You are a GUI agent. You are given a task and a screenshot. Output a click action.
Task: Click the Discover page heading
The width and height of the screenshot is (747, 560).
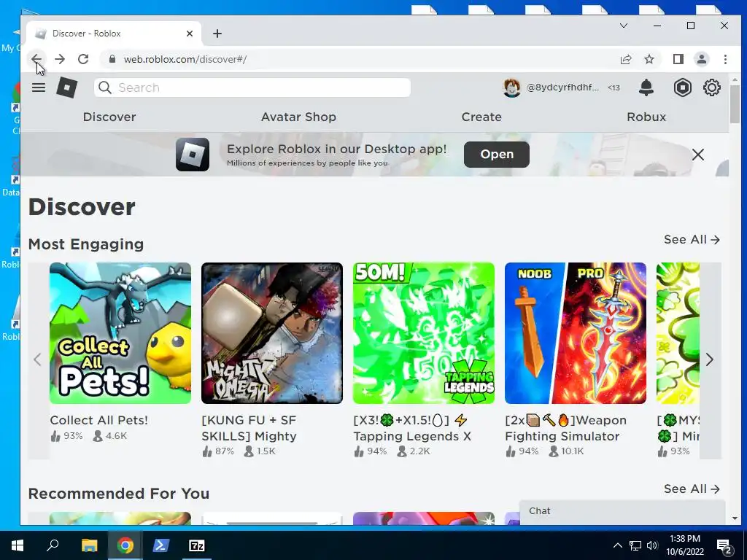pyautogui.click(x=82, y=207)
